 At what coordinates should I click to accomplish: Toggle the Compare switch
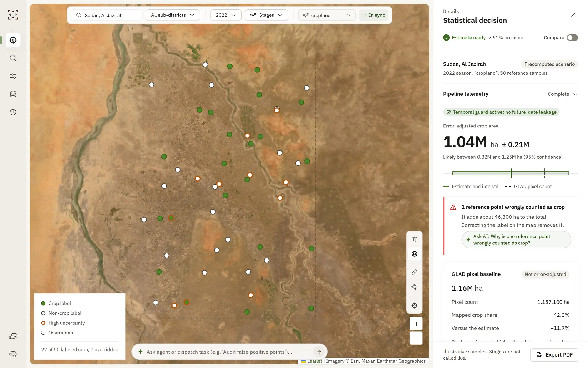click(572, 38)
